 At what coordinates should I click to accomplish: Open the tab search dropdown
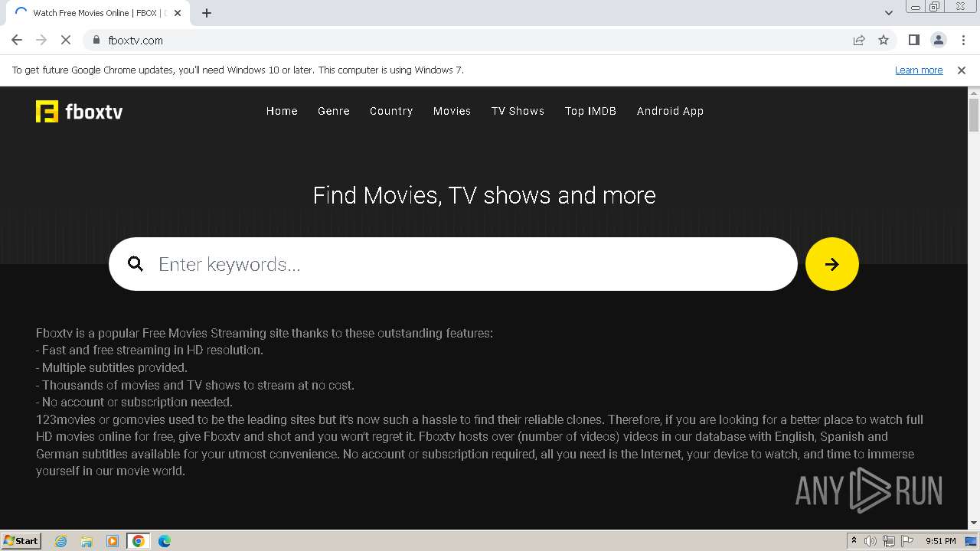click(x=888, y=13)
